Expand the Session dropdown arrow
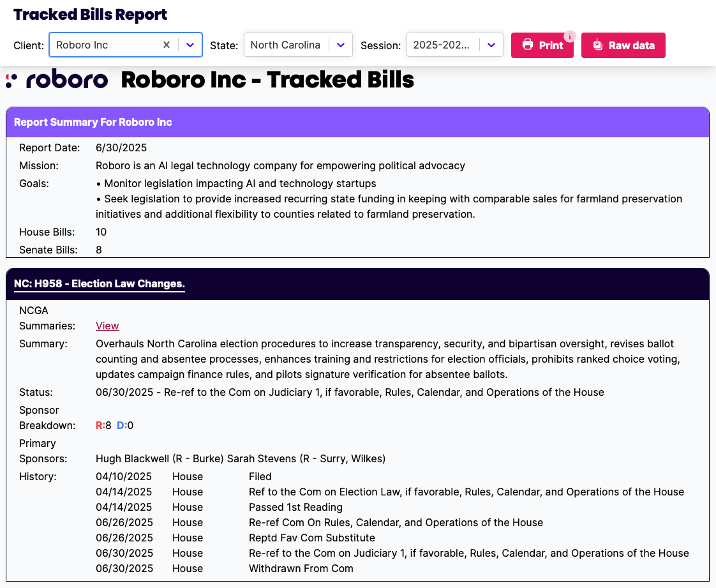Image resolution: width=716 pixels, height=588 pixels. (491, 45)
